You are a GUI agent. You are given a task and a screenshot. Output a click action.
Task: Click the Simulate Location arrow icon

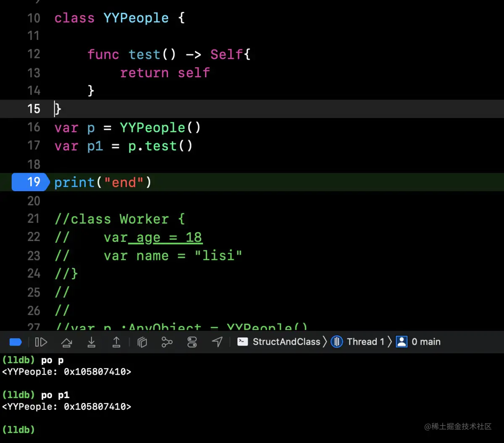[217, 342]
